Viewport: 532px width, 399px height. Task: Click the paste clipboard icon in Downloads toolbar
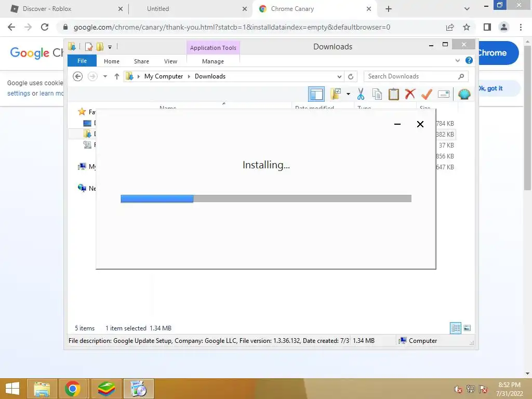394,94
